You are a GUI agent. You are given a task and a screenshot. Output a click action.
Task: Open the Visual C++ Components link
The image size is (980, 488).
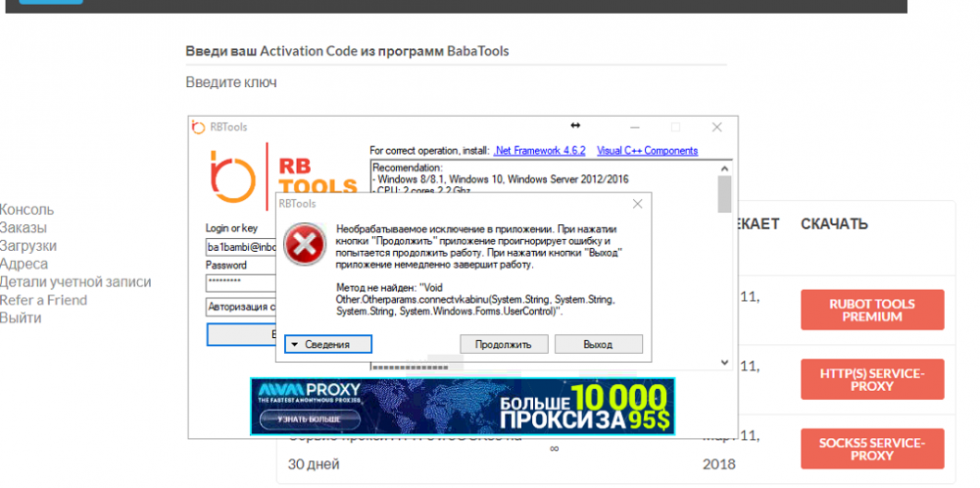point(647,151)
